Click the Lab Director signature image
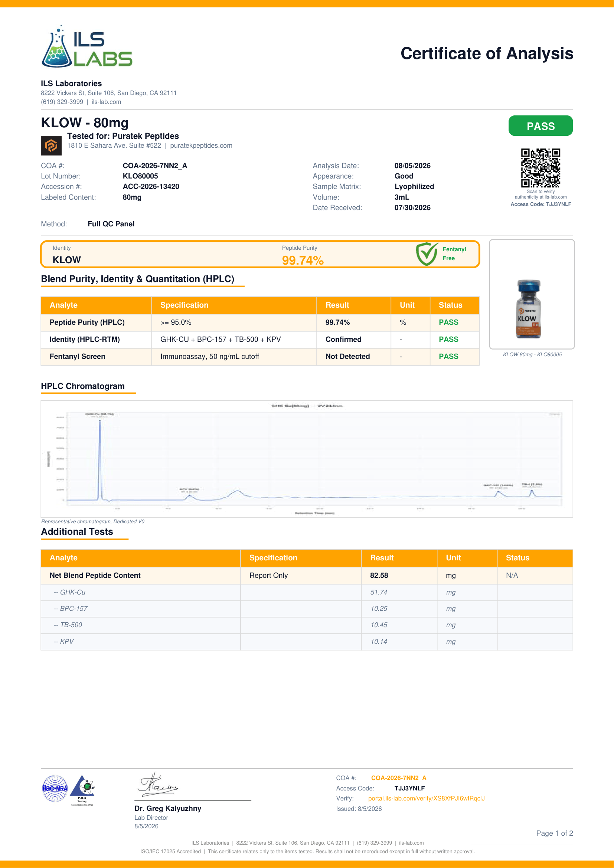614x868 pixels. pyautogui.click(x=158, y=785)
